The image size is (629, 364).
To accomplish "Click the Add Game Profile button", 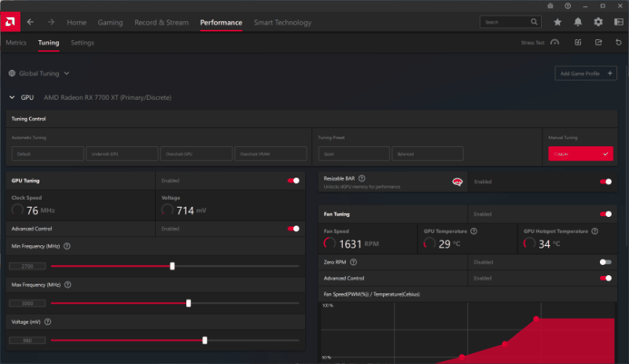I will (x=586, y=73).
